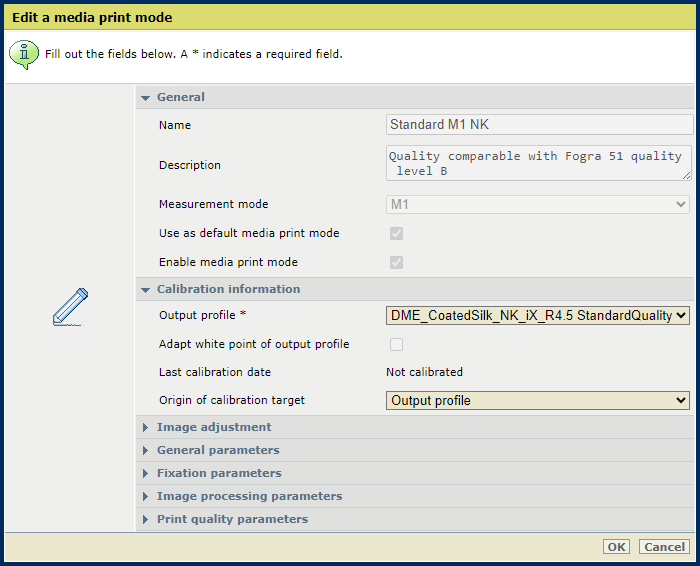The height and width of the screenshot is (566, 700).
Task: Click the green info speech bubble icon
Action: point(24,54)
